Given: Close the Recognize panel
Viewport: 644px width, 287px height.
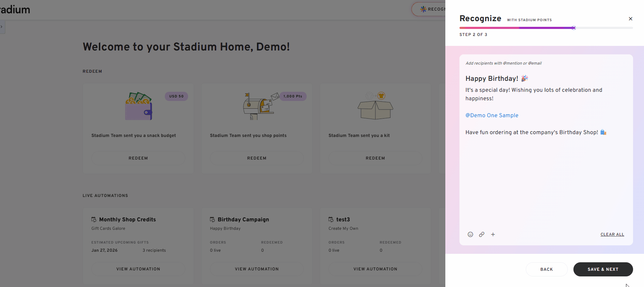Looking at the screenshot, I should (631, 19).
